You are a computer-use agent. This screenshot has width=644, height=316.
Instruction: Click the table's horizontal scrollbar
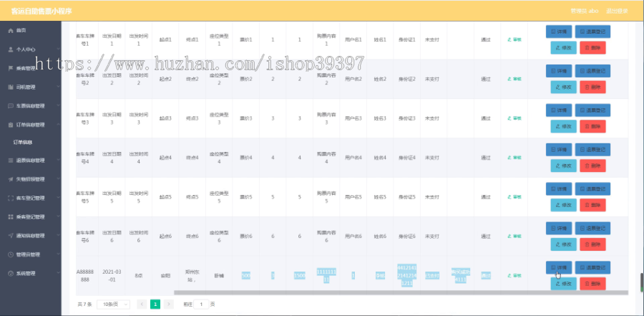(401, 292)
